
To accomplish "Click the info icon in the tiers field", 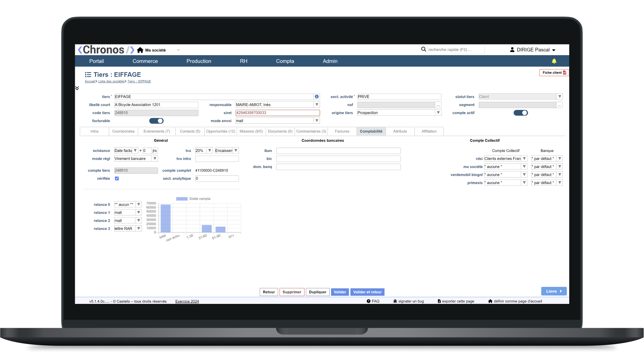I will pyautogui.click(x=316, y=97).
